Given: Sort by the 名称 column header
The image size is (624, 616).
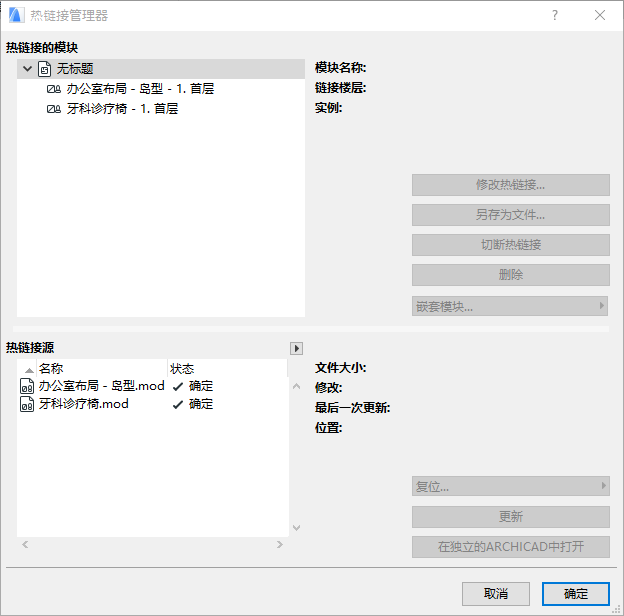Looking at the screenshot, I should click(x=102, y=368).
